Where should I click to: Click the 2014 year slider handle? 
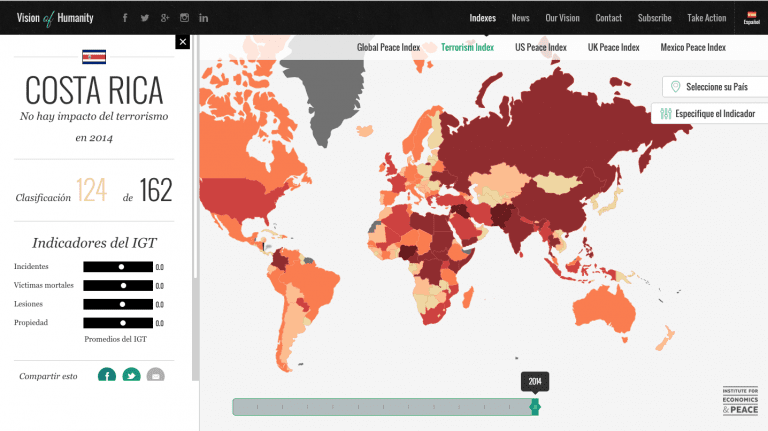click(x=534, y=406)
